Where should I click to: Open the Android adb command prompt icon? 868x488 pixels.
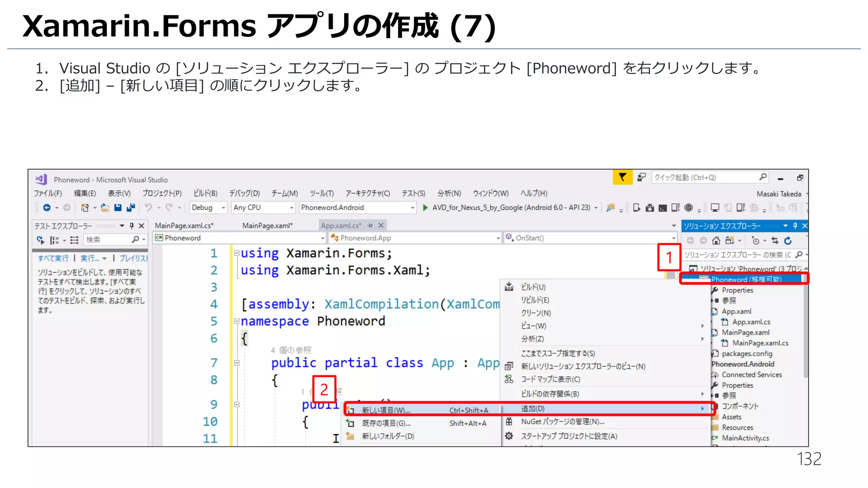point(662,208)
